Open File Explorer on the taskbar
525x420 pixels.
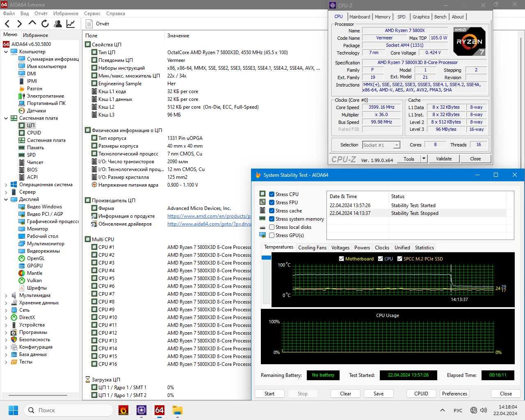(x=177, y=410)
